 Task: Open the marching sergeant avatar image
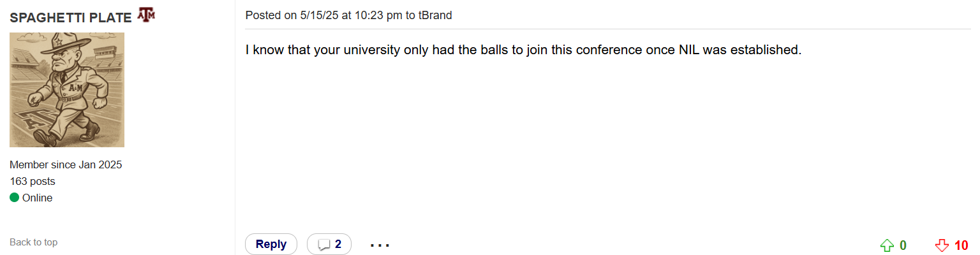tap(67, 90)
